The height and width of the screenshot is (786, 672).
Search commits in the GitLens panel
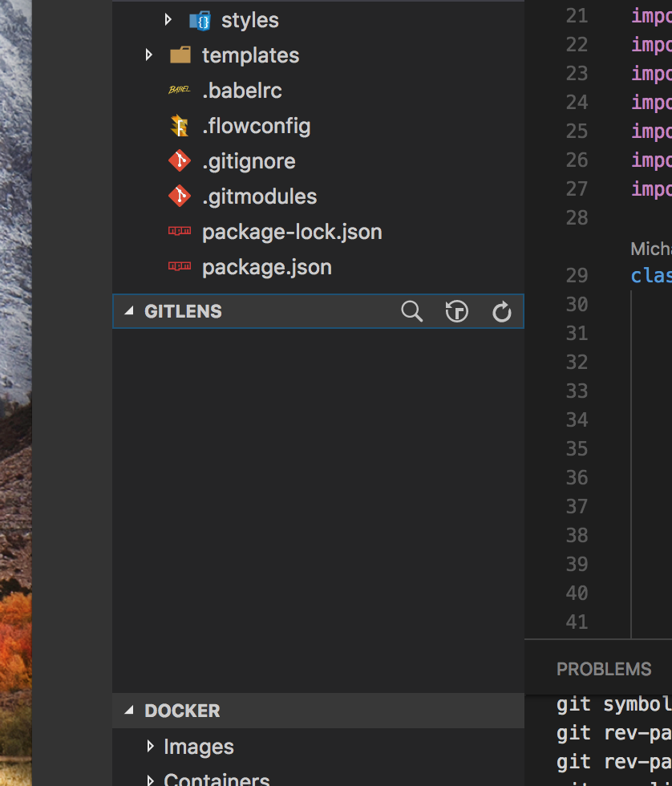[x=411, y=311]
